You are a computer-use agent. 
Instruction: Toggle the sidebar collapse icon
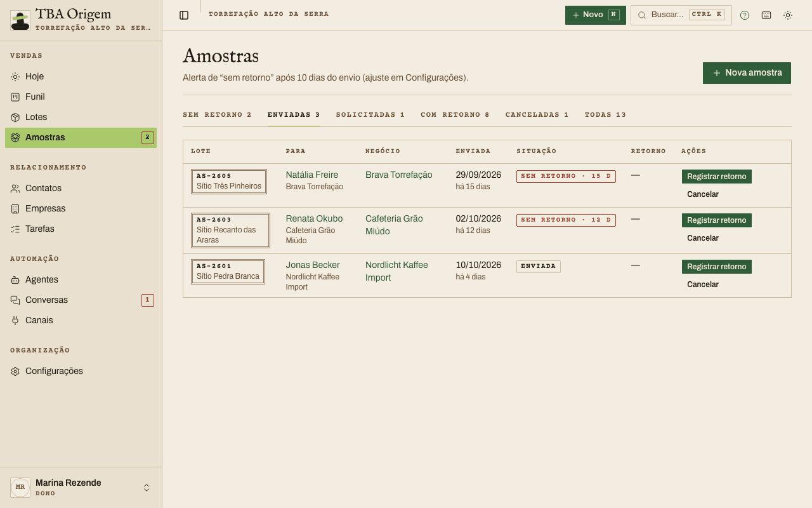184,15
